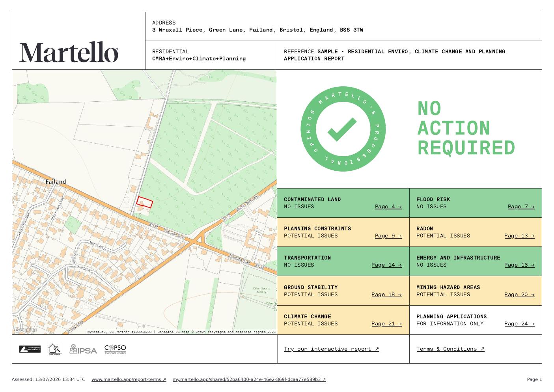Click the Page 1 footer text

[x=534, y=379]
